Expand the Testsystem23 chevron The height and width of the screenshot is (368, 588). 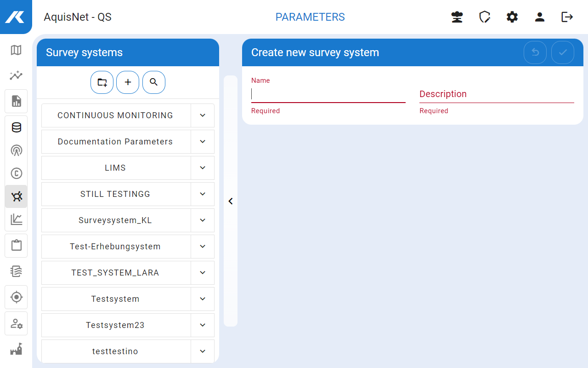tap(203, 325)
